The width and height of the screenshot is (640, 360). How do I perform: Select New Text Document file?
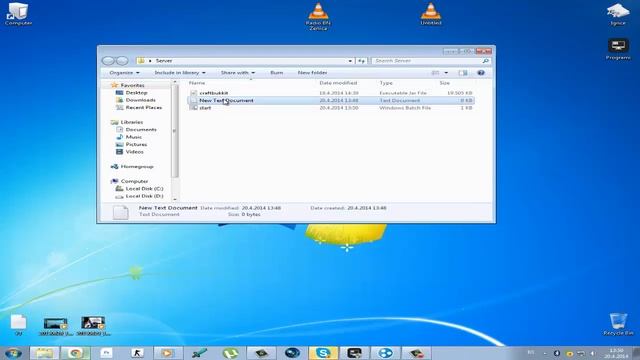click(331, 100)
